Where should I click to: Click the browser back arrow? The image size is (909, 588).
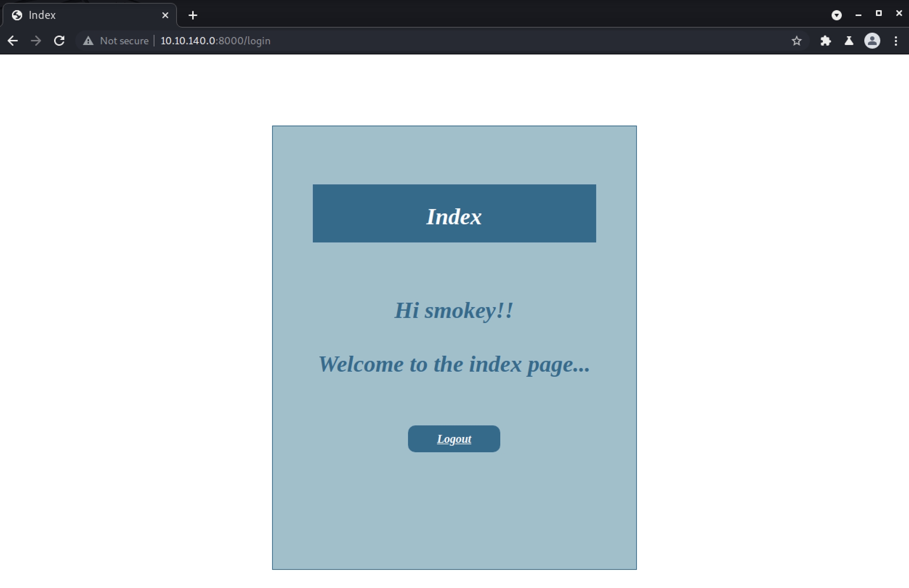pyautogui.click(x=13, y=41)
